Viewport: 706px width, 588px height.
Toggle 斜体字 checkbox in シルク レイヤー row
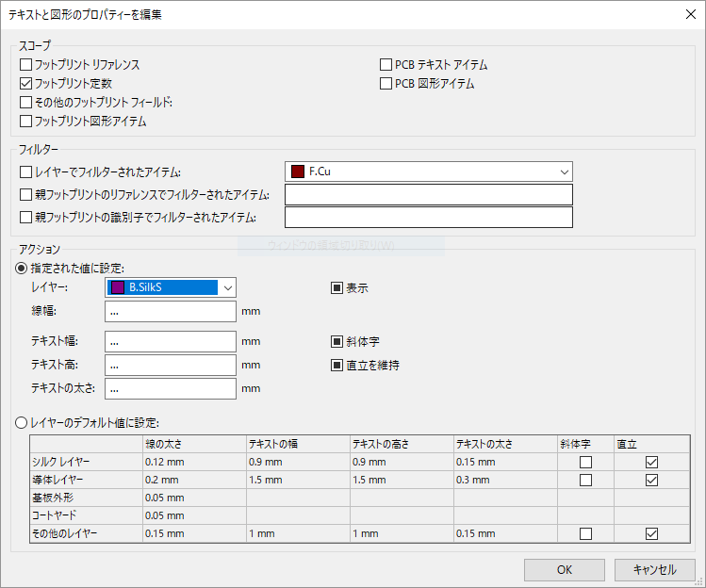(x=585, y=462)
